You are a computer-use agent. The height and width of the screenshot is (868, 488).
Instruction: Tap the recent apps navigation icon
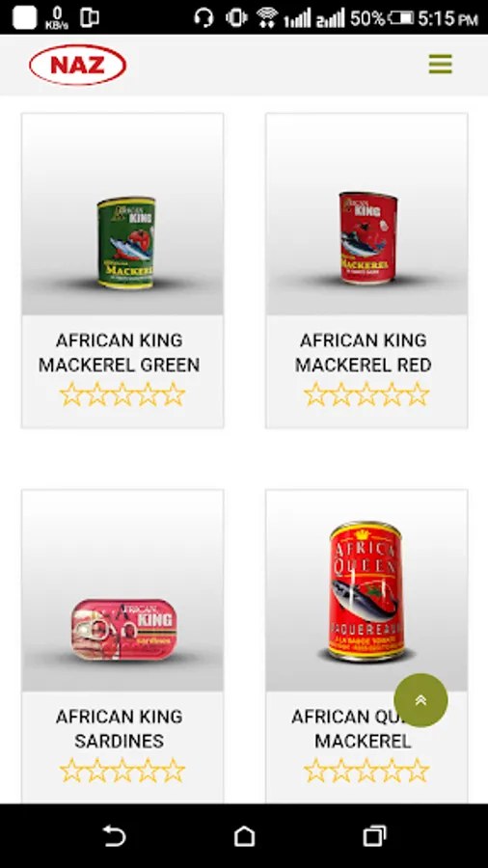374,836
